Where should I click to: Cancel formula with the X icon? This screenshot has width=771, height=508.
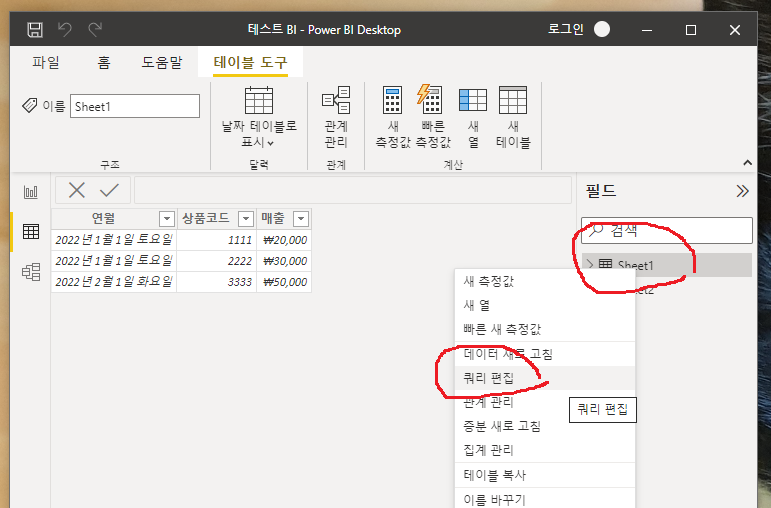(x=77, y=190)
